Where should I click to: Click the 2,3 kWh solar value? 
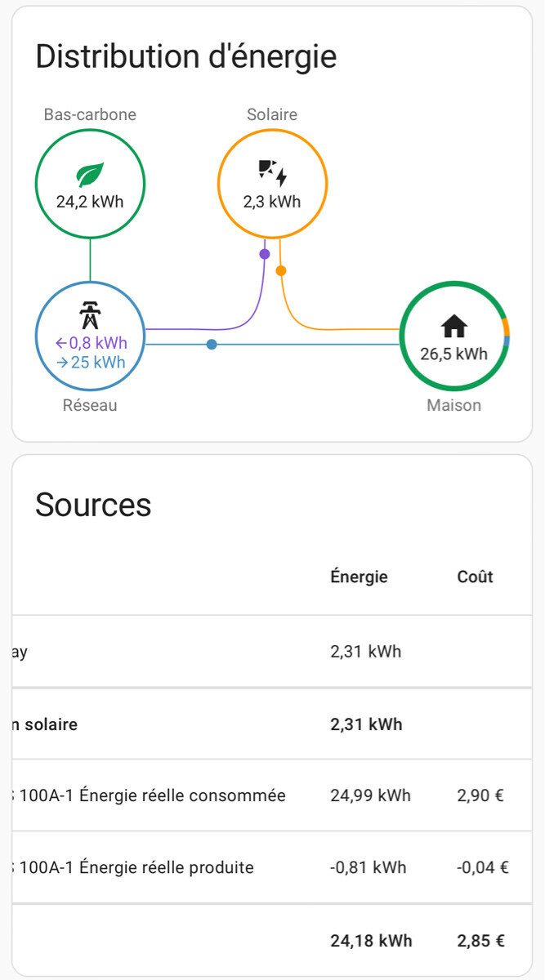coord(272,202)
